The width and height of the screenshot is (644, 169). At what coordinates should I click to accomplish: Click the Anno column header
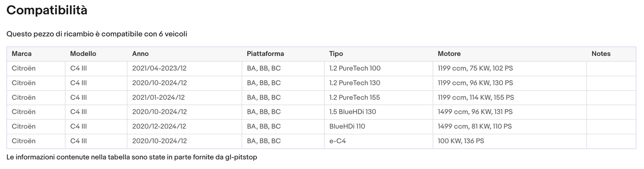185,54
